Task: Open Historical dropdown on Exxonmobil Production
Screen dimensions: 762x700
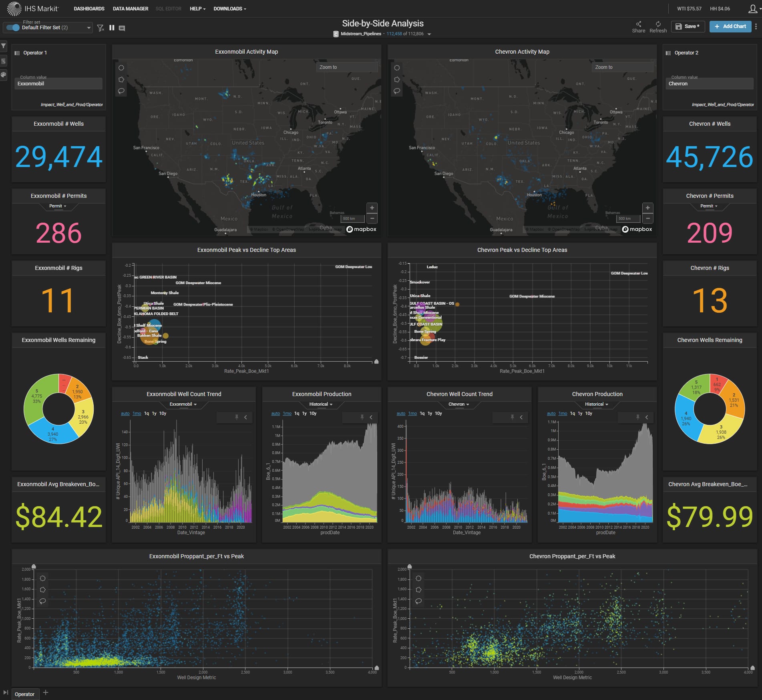Action: [x=321, y=404]
